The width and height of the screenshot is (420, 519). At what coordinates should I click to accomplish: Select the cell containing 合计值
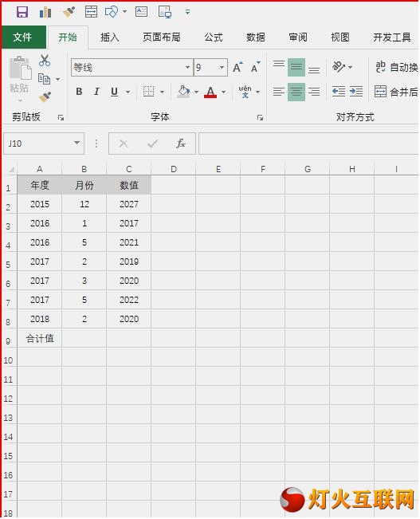pos(40,338)
